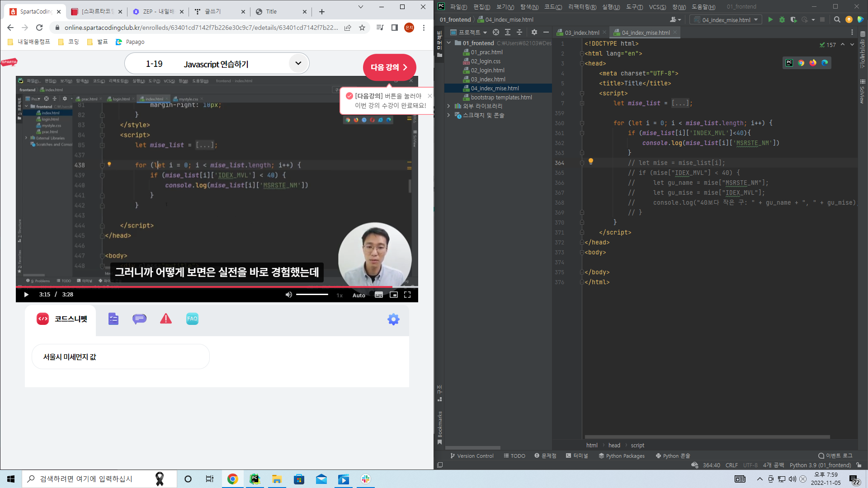This screenshot has width=868, height=488.
Task: Open the 서울시 미세먼지 값 snippet
Action: coord(121,357)
